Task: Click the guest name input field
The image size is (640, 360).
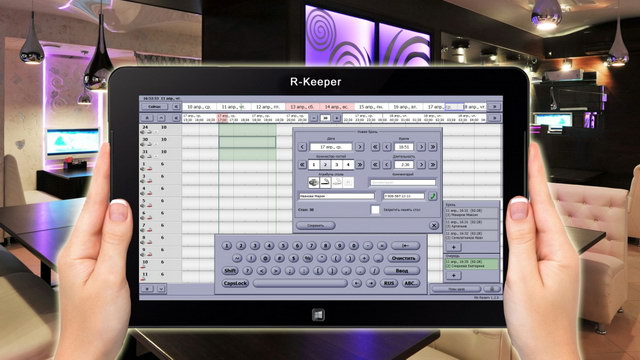Action: pos(337,196)
